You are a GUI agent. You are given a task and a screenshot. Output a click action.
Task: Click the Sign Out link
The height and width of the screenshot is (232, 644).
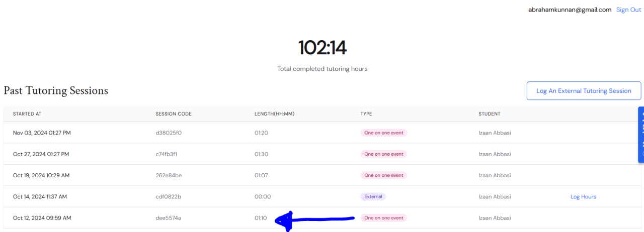coord(628,10)
